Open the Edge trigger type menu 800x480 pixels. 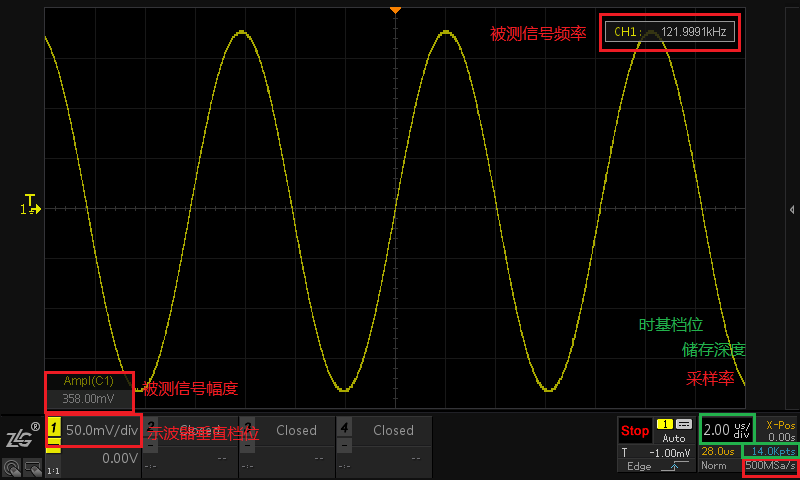(x=633, y=466)
